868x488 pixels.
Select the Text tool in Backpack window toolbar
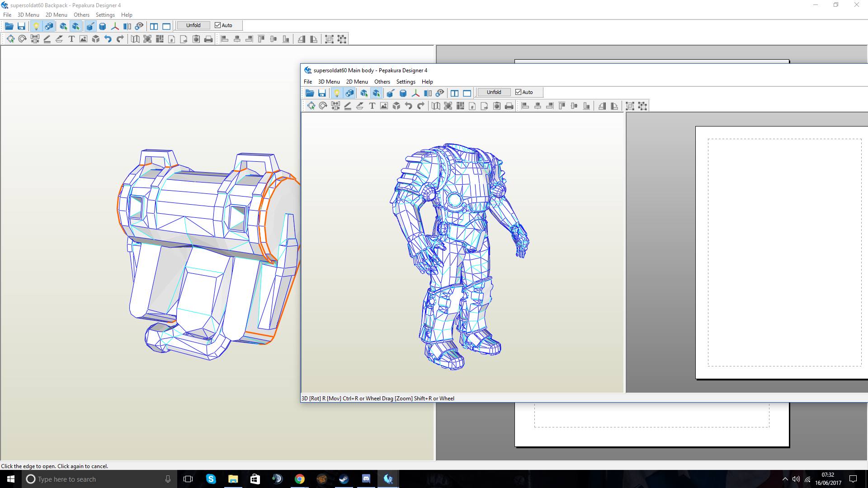71,39
